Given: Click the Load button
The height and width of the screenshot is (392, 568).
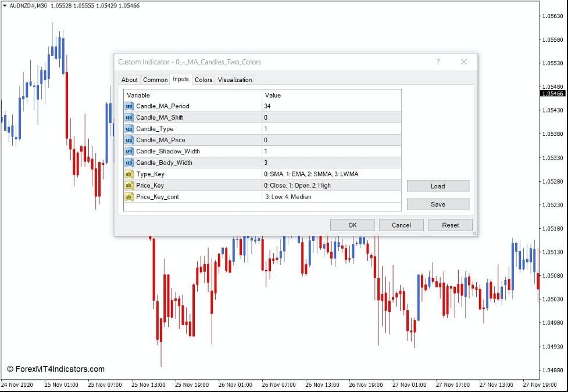Looking at the screenshot, I should [x=438, y=186].
